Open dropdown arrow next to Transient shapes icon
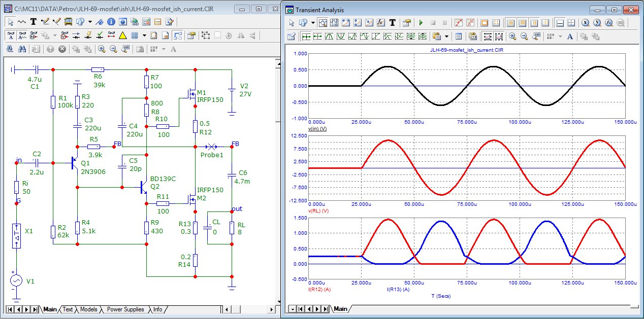The width and height of the screenshot is (644, 319). (x=313, y=22)
